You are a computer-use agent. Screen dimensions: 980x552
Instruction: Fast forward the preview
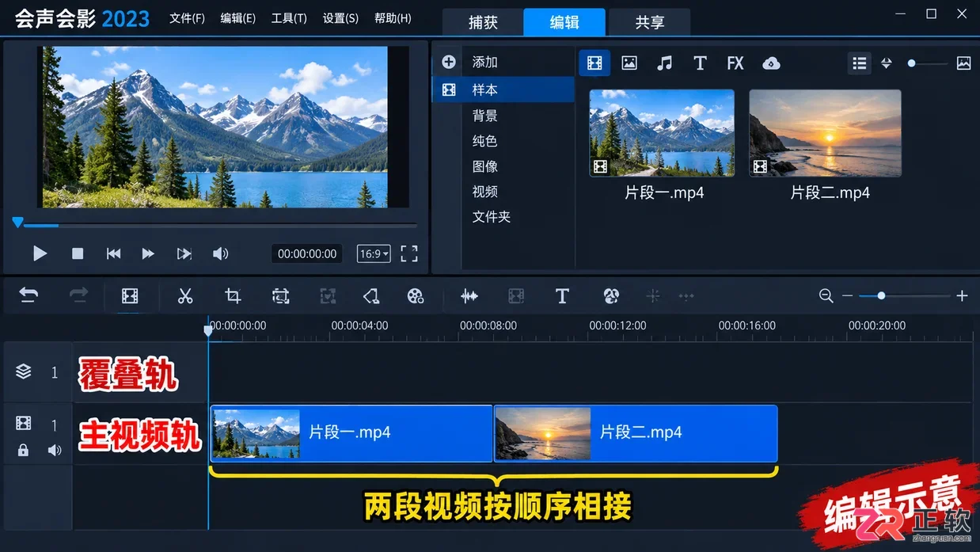coord(148,253)
